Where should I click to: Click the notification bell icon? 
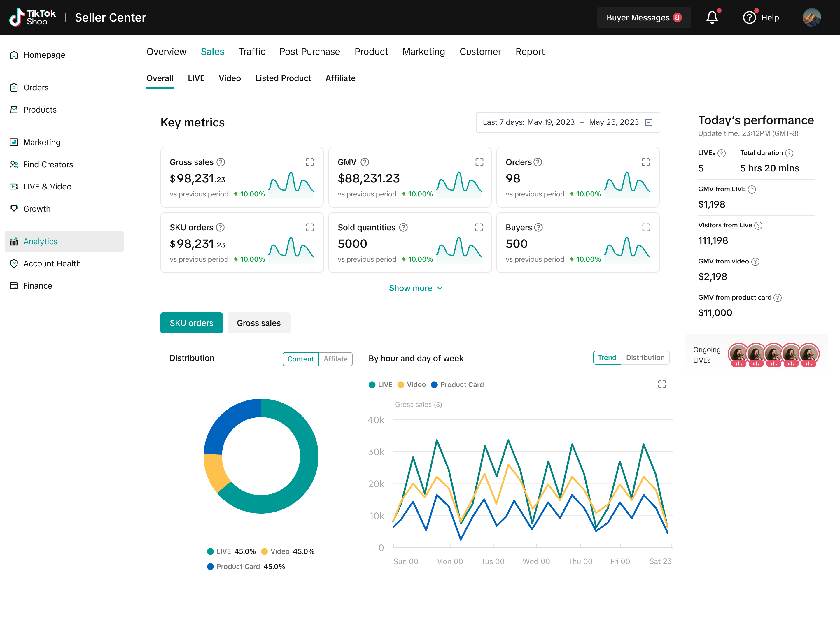[712, 17]
